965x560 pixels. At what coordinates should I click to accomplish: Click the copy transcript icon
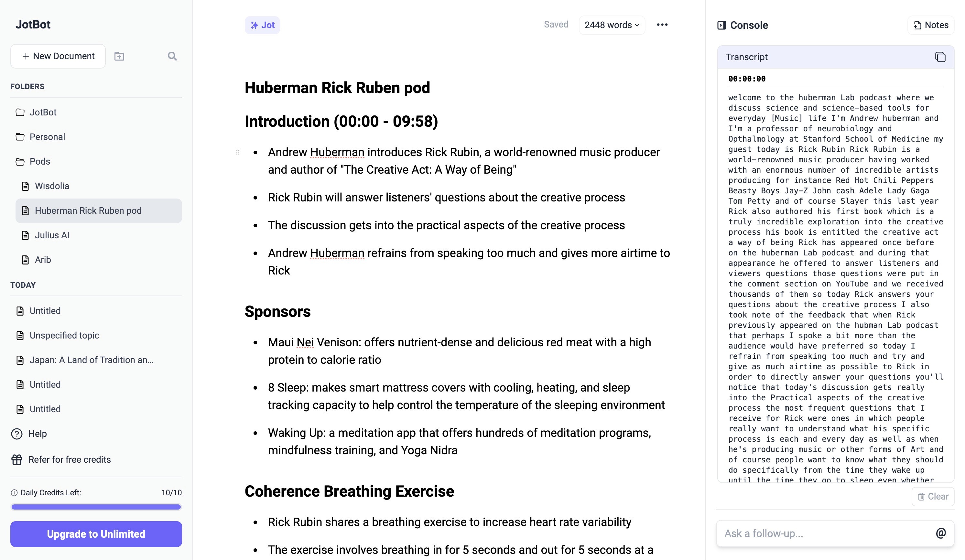tap(940, 57)
